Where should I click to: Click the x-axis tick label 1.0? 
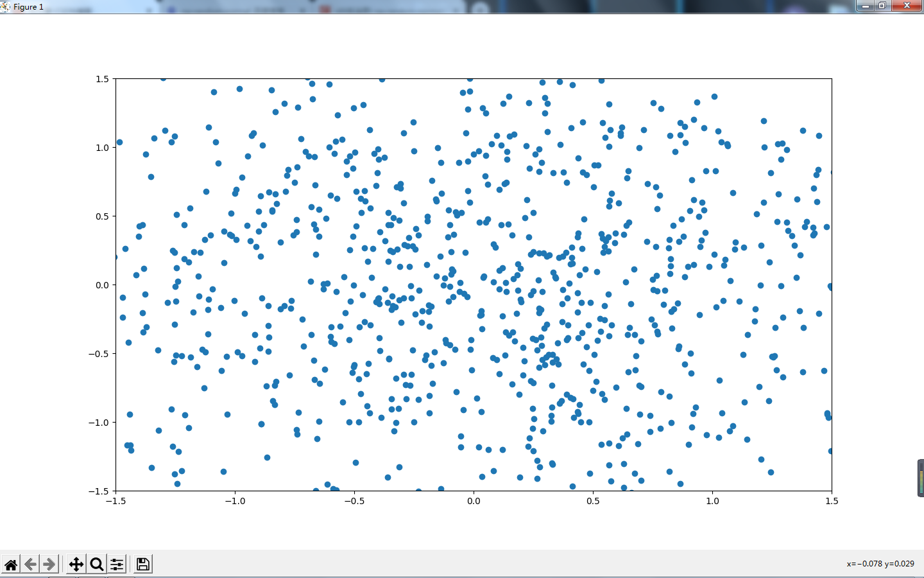point(712,501)
